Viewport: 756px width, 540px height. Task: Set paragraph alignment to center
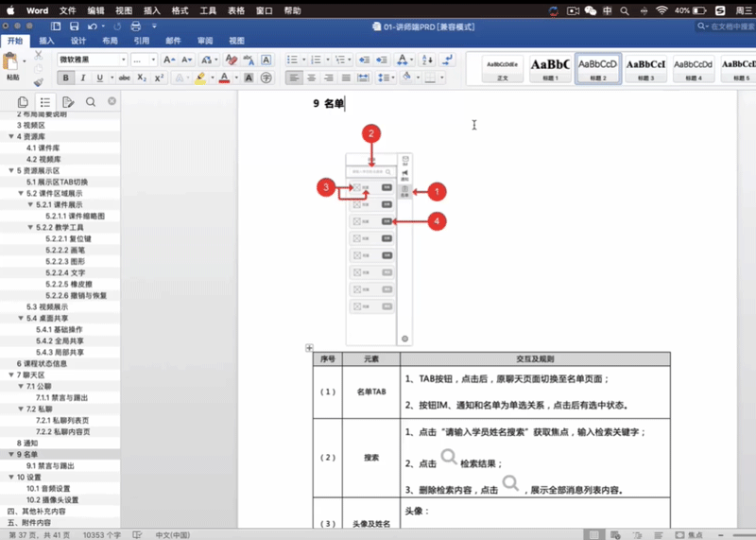click(x=312, y=78)
